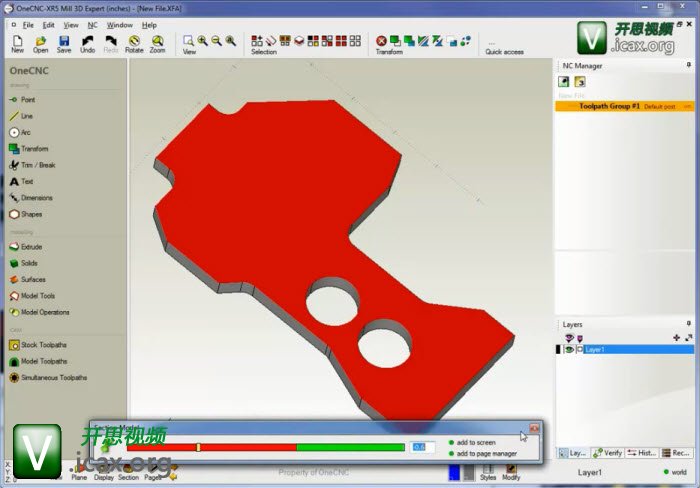
Task: Select the Arc drawing tool
Action: [x=20, y=132]
